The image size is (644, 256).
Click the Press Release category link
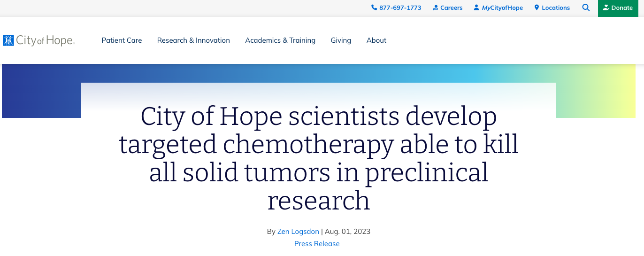click(x=317, y=244)
